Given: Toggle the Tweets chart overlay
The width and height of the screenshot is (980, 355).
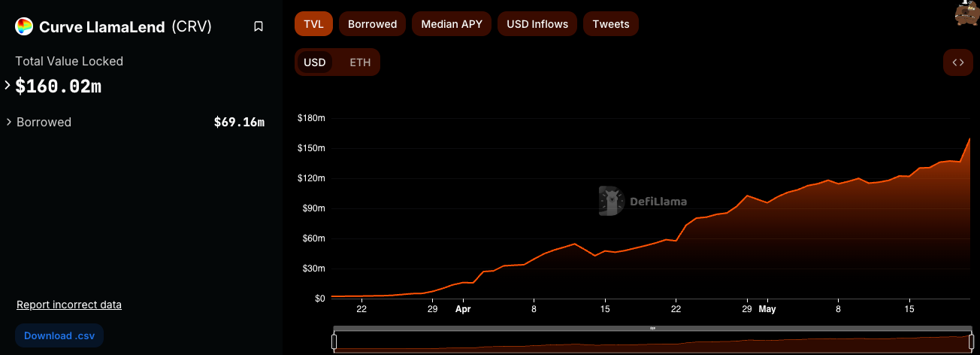Looking at the screenshot, I should click(x=611, y=24).
